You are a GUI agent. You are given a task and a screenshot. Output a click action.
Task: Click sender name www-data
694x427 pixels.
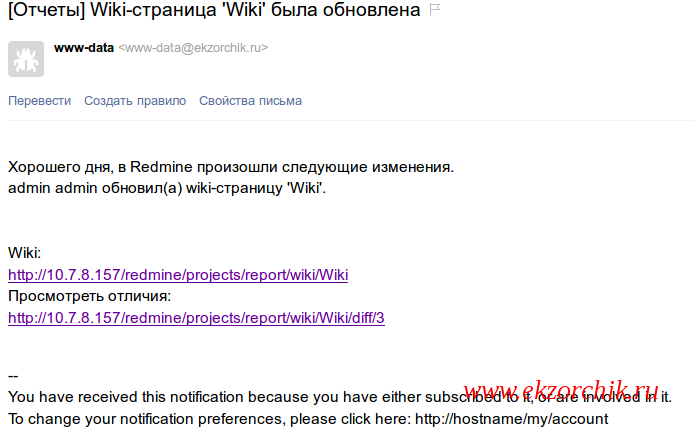[x=84, y=48]
